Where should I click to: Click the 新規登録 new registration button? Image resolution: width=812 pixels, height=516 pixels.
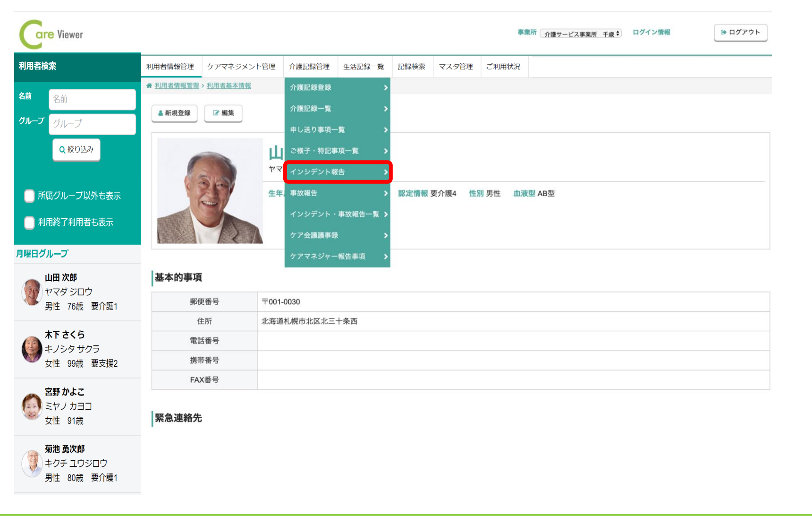tap(174, 113)
